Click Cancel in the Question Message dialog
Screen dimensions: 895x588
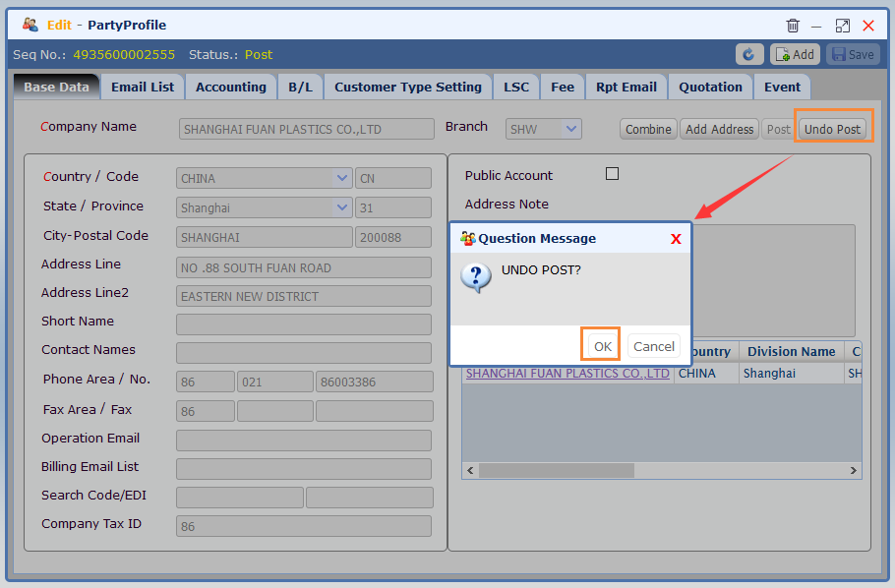(654, 346)
